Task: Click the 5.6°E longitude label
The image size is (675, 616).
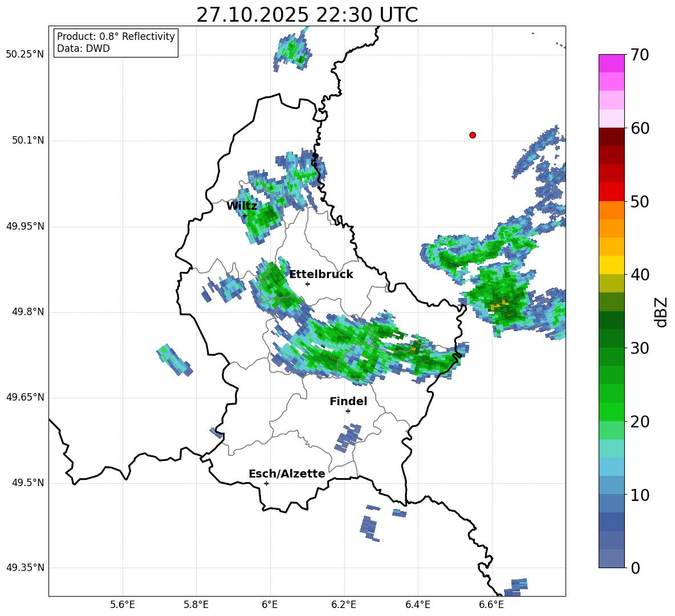Action: 123,605
